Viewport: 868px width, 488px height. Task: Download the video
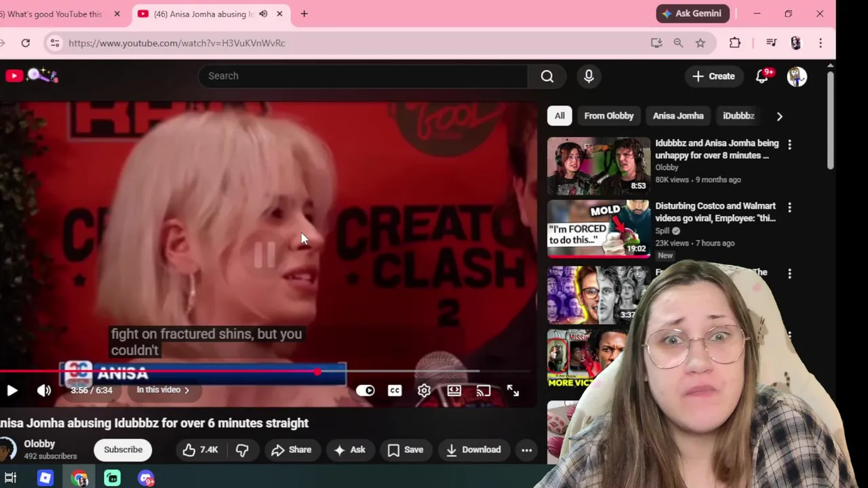(x=473, y=450)
